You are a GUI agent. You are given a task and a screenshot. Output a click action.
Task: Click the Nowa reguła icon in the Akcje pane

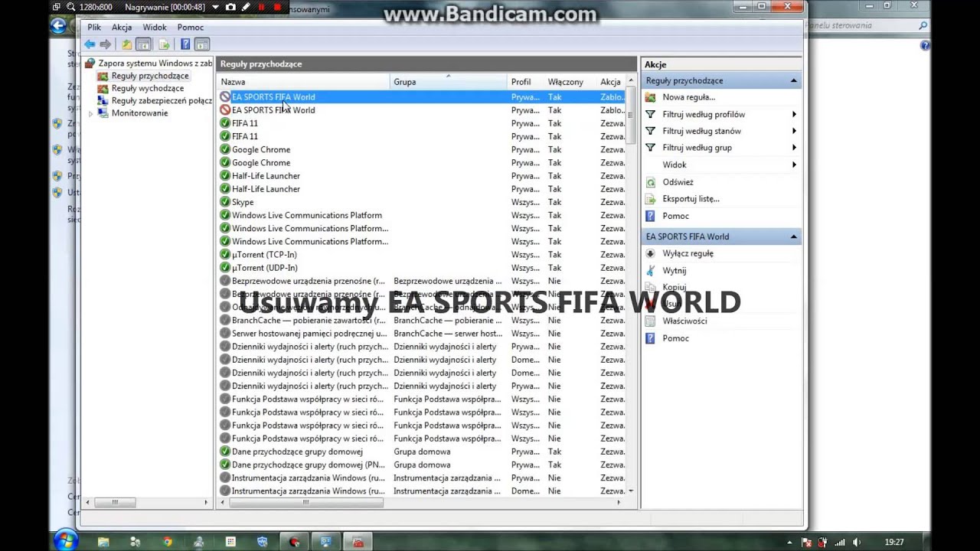(x=651, y=97)
